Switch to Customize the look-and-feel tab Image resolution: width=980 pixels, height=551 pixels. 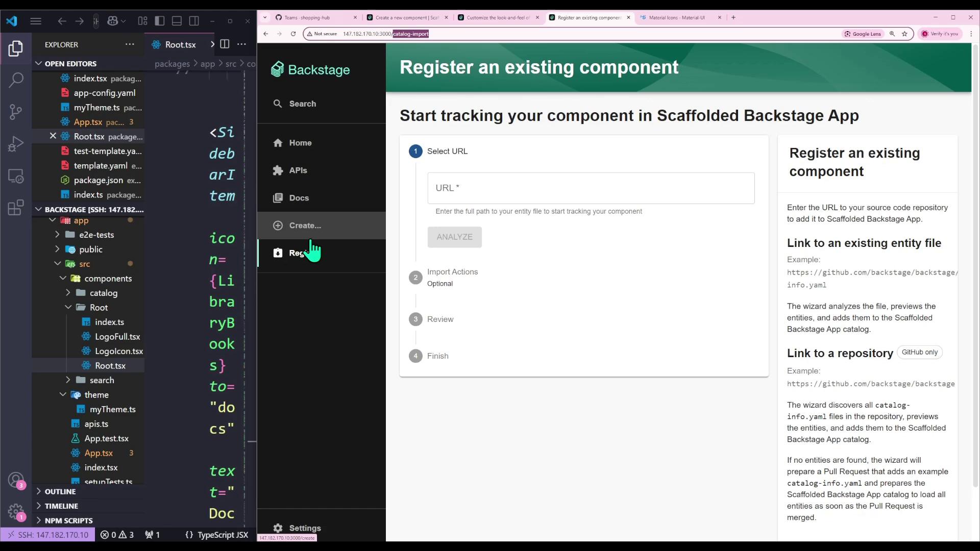[498, 17]
